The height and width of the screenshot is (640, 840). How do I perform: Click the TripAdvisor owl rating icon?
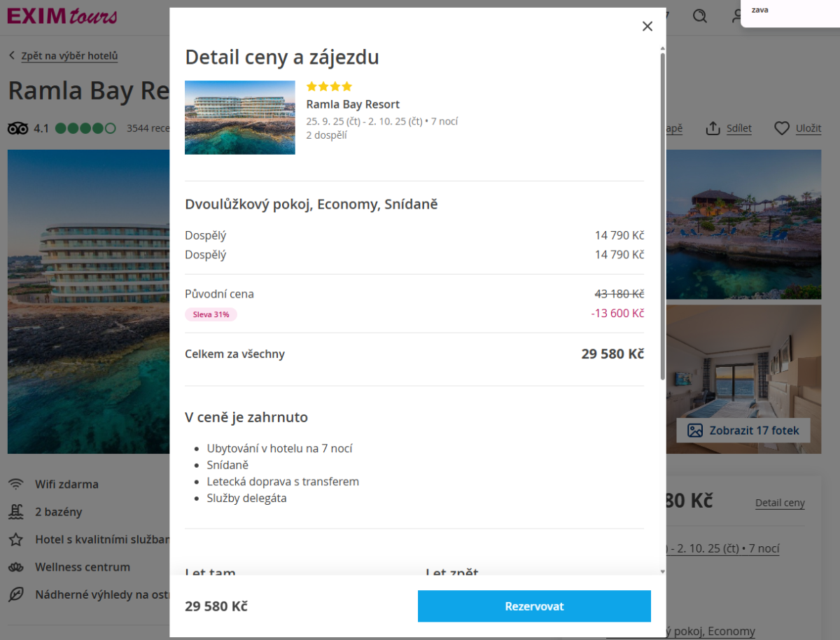click(x=17, y=129)
